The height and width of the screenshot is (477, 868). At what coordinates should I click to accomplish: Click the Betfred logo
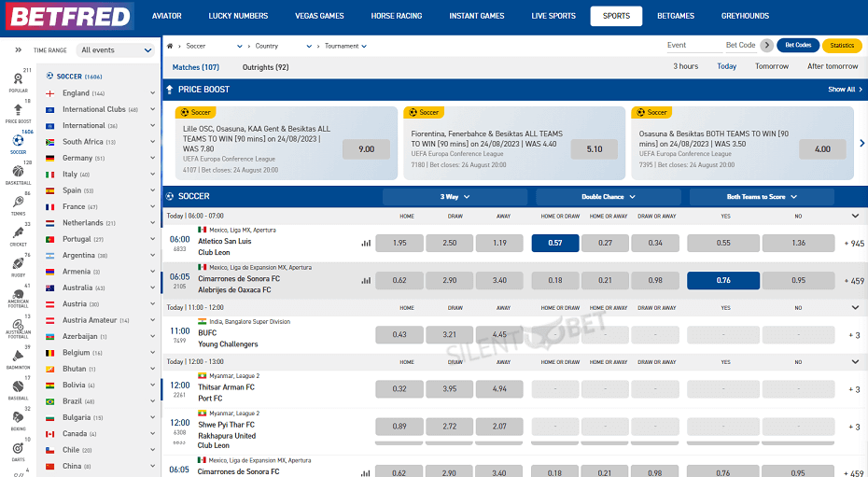(x=69, y=16)
